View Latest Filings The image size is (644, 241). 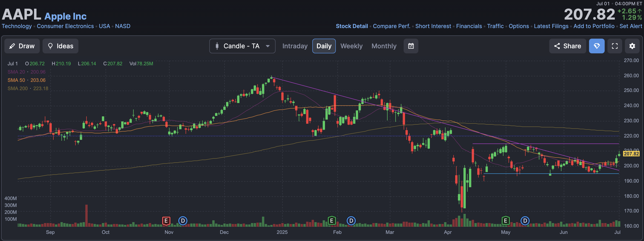[551, 26]
